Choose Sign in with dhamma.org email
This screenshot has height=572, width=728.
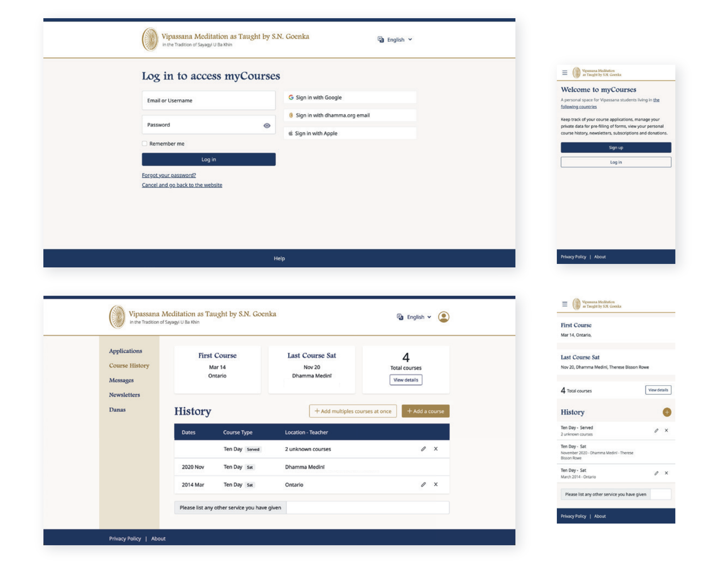click(350, 115)
